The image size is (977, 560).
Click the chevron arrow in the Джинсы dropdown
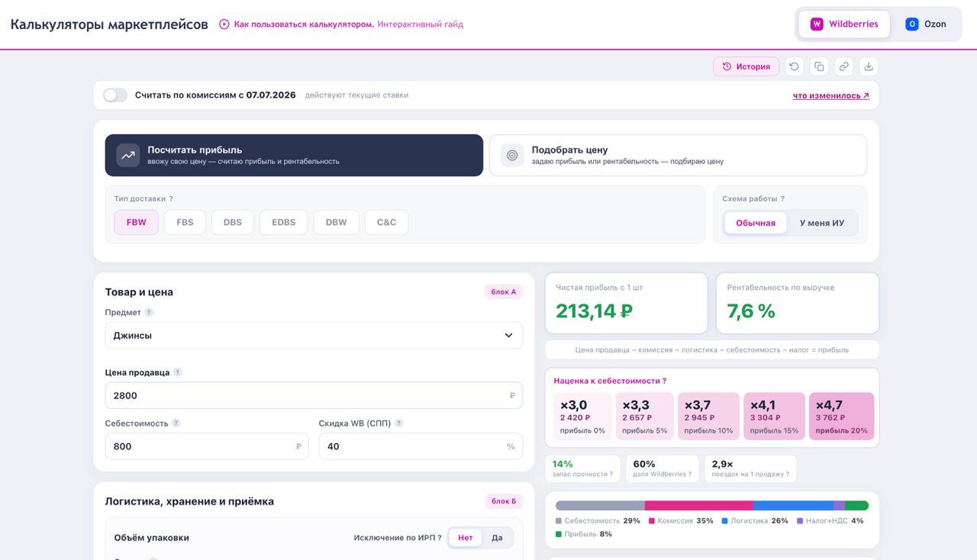pos(508,336)
